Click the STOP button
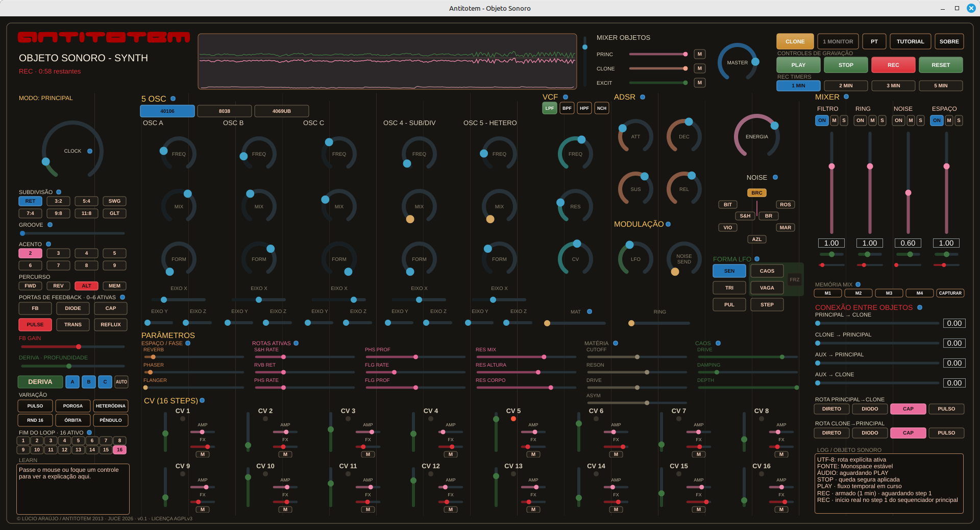980x530 pixels. 846,65
